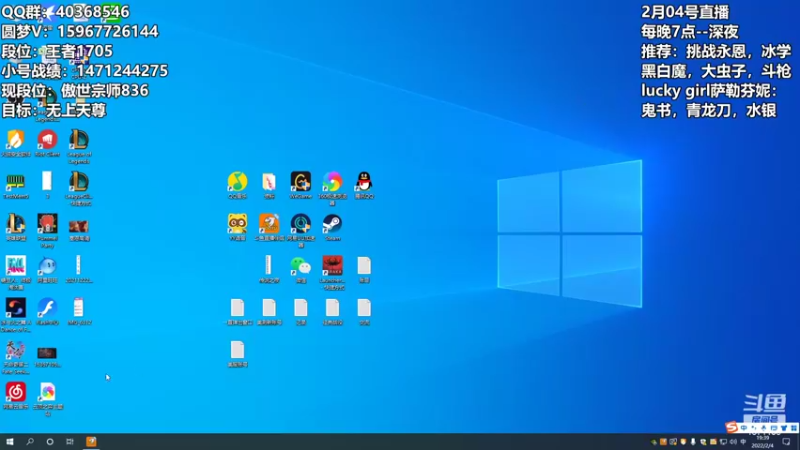800x450 pixels.
Task: Open the Huorong orange shield security icon
Action: [15, 139]
